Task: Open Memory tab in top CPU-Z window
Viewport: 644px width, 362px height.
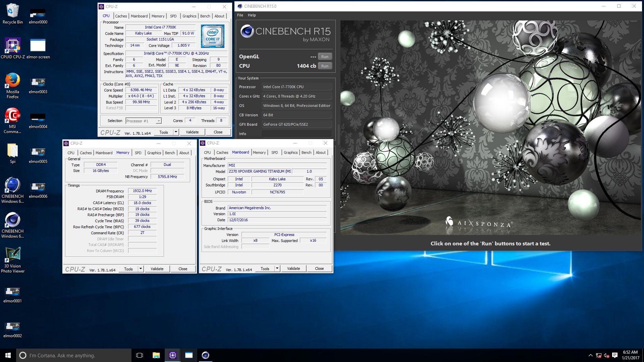Action: click(x=158, y=16)
